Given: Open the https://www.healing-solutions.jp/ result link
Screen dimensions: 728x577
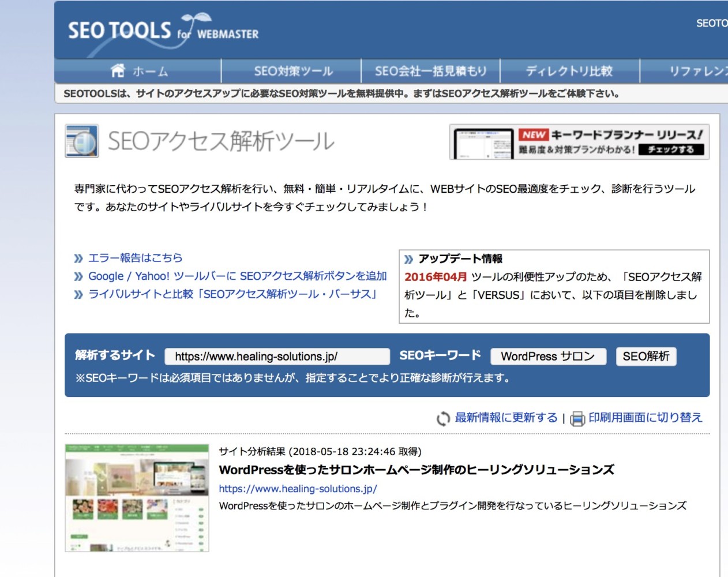Looking at the screenshot, I should click(x=298, y=489).
